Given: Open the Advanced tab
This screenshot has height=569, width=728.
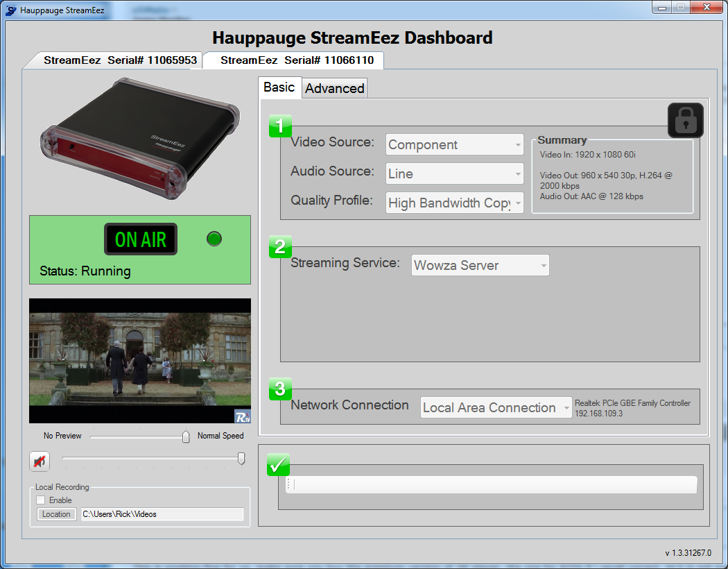Looking at the screenshot, I should (x=335, y=88).
